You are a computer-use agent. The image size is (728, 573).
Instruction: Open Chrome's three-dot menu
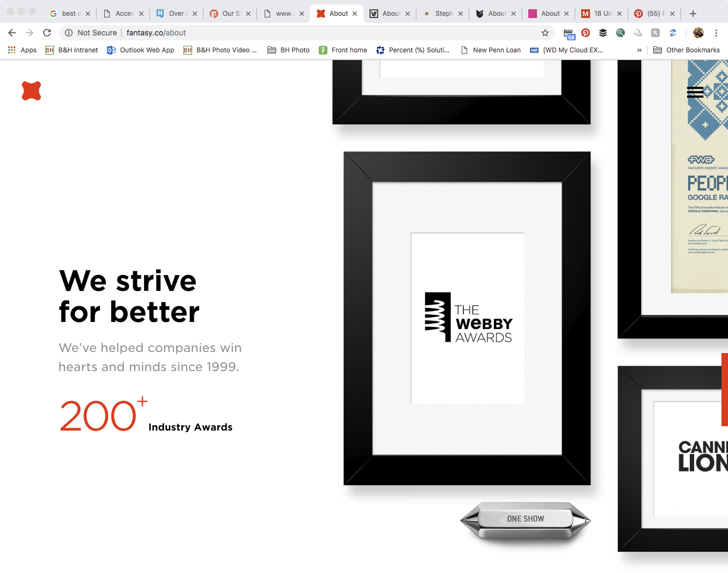[716, 33]
